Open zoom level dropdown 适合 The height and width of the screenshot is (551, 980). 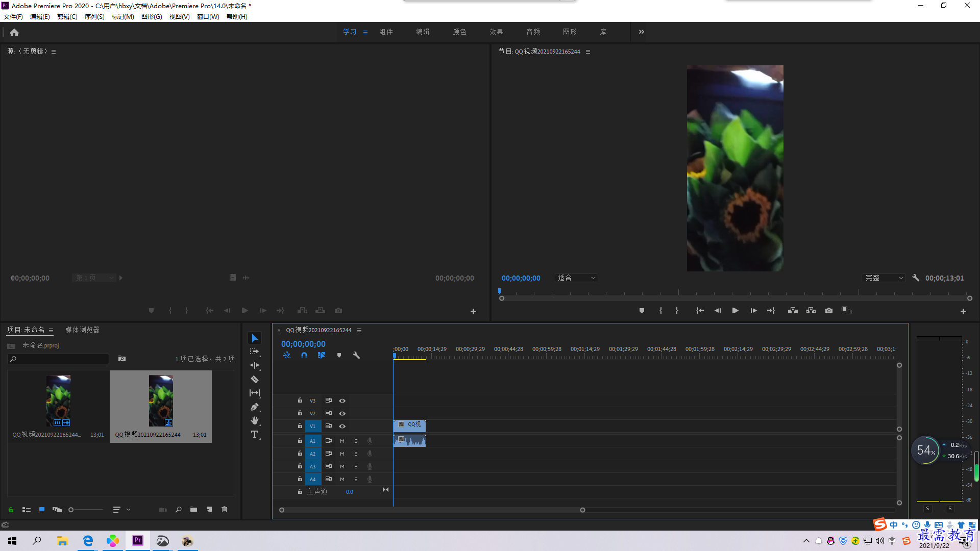point(576,278)
